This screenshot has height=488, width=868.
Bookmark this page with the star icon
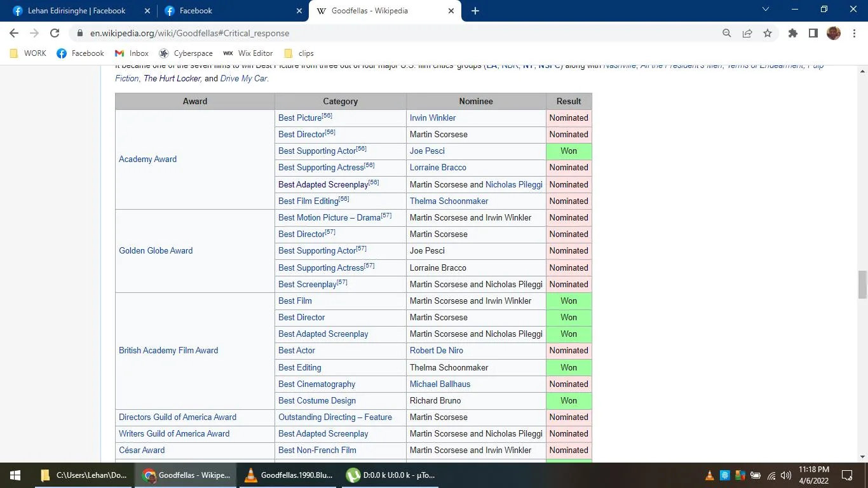point(768,33)
